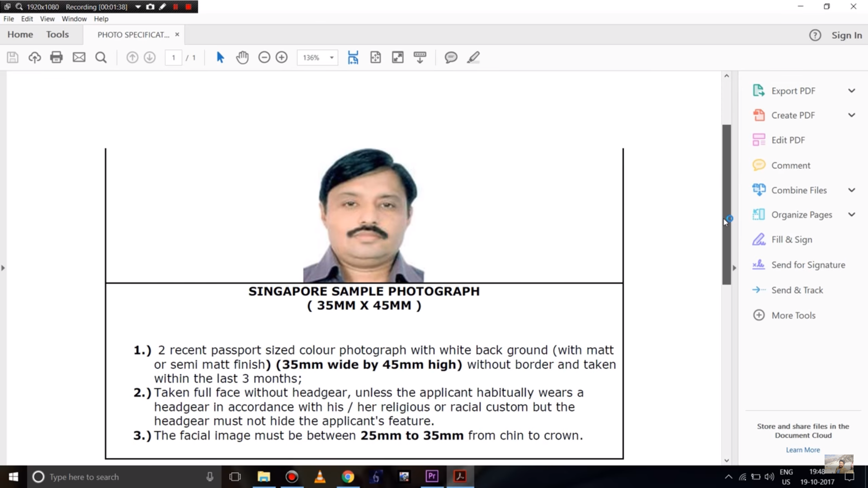Expand the Export PDF options
This screenshot has height=488, width=868.
pos(852,90)
